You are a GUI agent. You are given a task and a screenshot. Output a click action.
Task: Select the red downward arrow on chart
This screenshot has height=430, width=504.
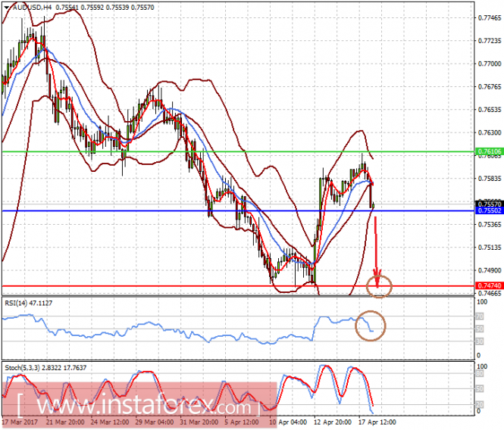point(376,252)
